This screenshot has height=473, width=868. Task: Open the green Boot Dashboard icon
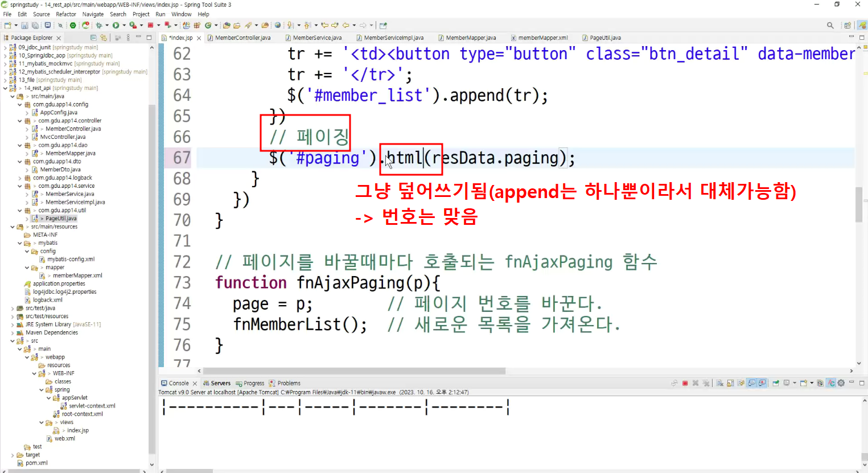point(73,25)
